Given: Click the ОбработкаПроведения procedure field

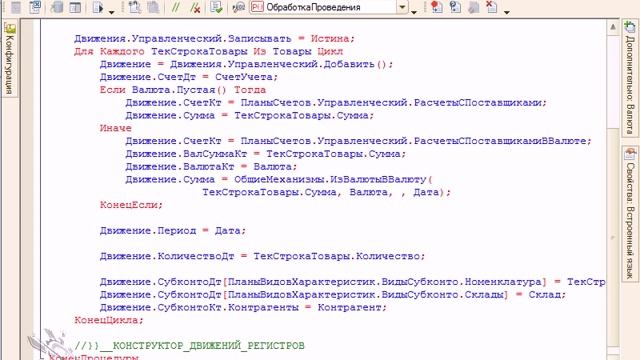Looking at the screenshot, I should (322, 7).
